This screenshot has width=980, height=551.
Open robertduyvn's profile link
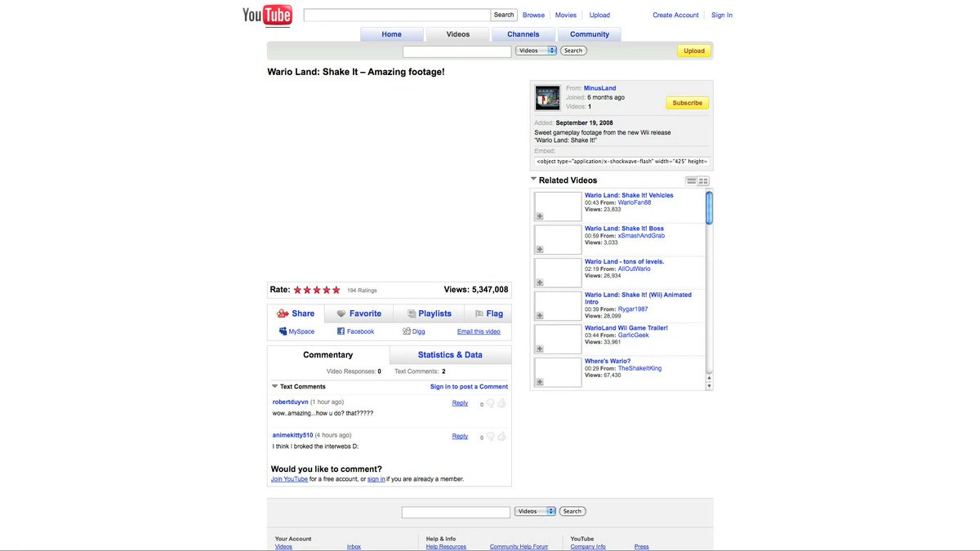point(290,402)
